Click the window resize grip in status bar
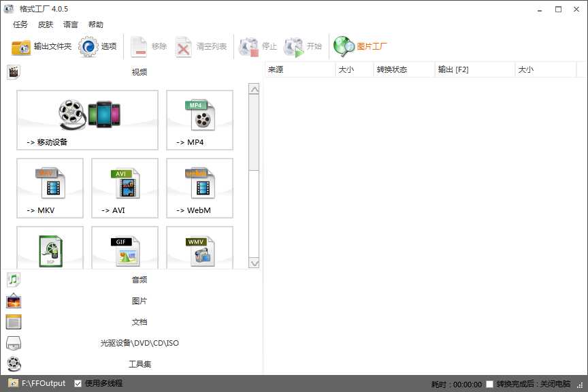Screen dimensions: 588x392 click(x=580, y=385)
